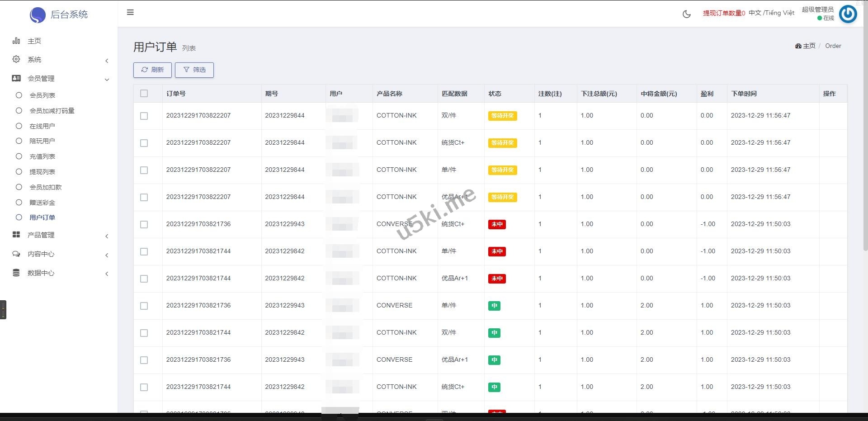Select checkbox of first CONVERSE 统货Ct+ order
Screen dimensions: 868x421
[144, 224]
